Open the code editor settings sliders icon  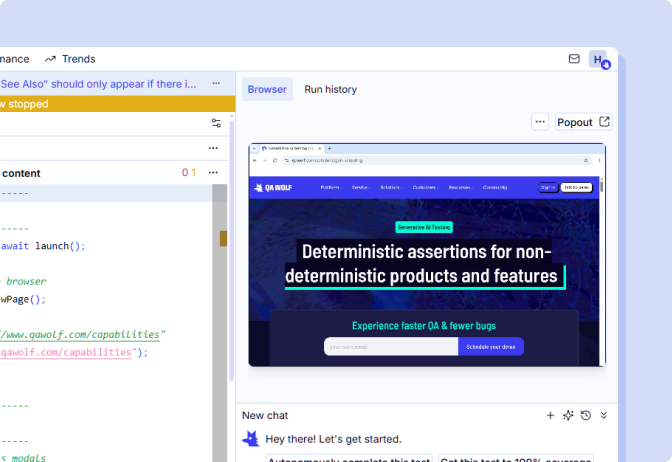(216, 123)
